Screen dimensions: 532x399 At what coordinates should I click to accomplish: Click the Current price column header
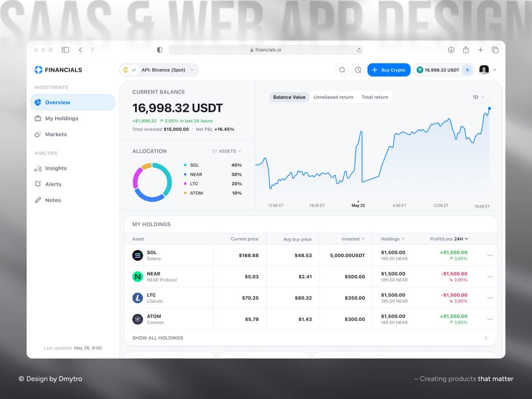(x=244, y=239)
